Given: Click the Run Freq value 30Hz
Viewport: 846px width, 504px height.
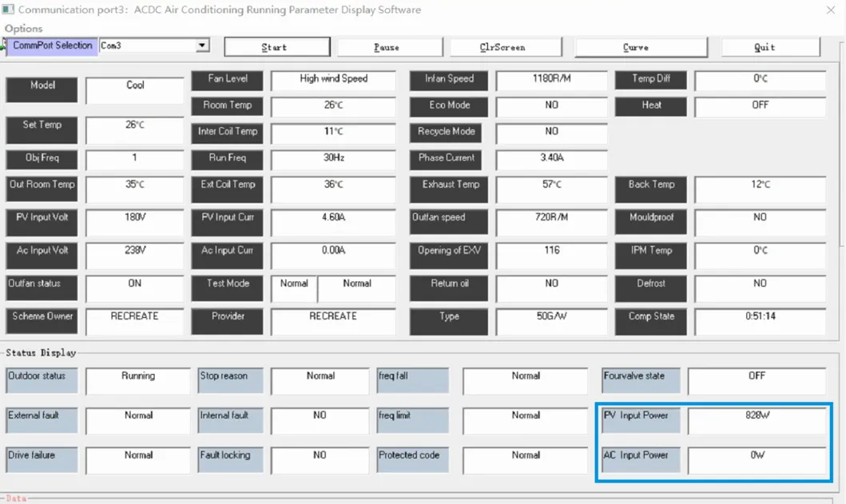Looking at the screenshot, I should point(333,158).
